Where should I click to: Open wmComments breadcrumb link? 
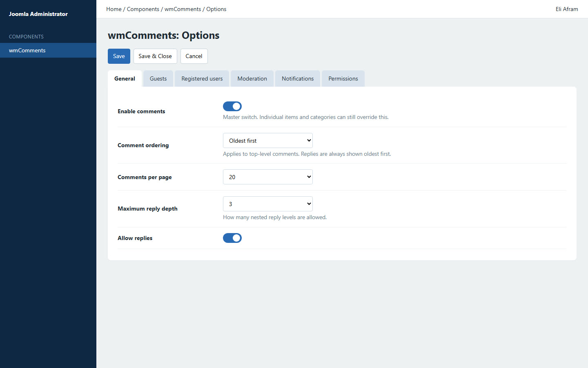[183, 9]
